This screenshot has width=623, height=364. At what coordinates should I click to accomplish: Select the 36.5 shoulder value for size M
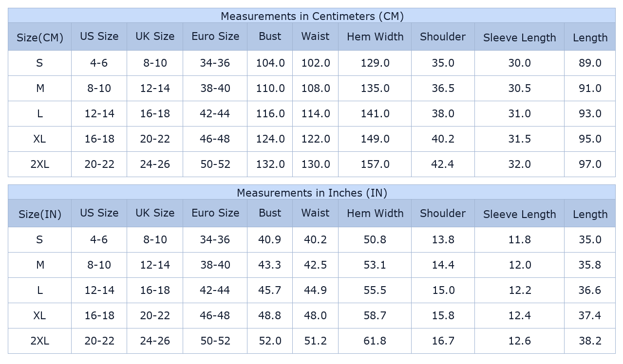pyautogui.click(x=443, y=89)
